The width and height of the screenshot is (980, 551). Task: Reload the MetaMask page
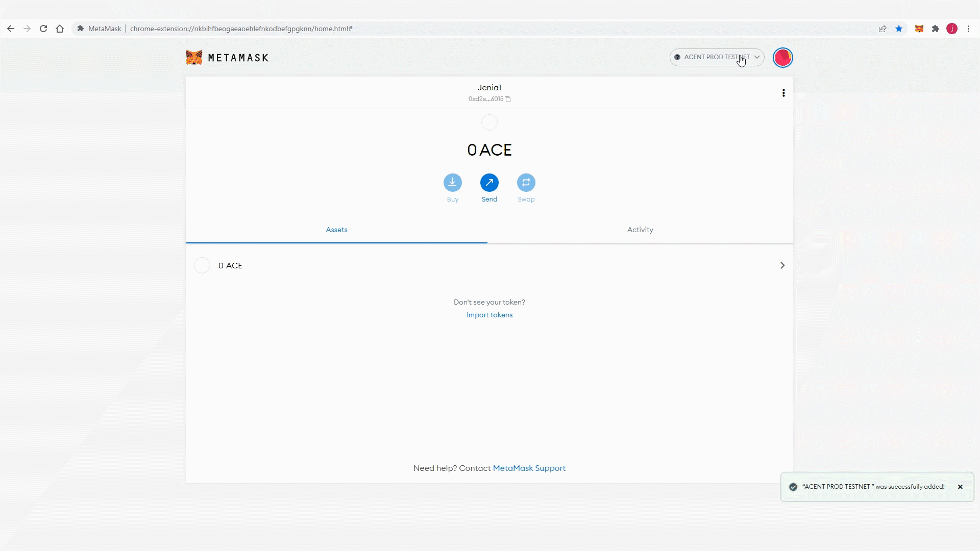click(43, 29)
